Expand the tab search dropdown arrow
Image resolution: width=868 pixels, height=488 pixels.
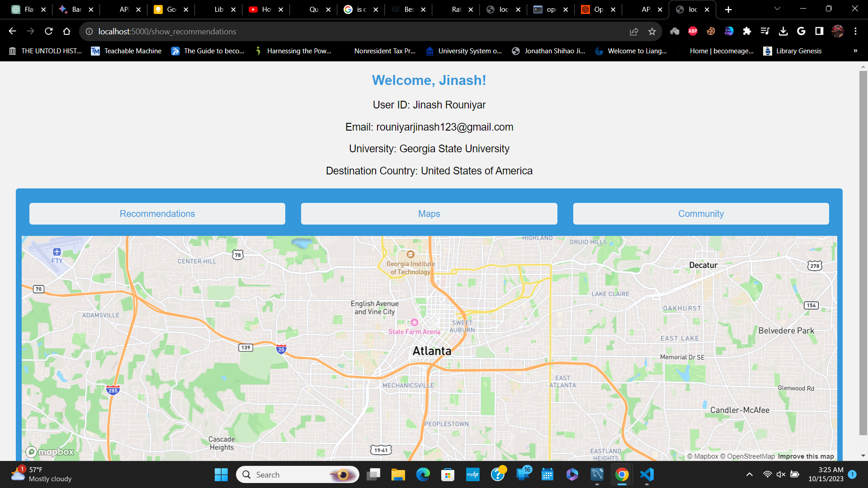pyautogui.click(x=777, y=9)
